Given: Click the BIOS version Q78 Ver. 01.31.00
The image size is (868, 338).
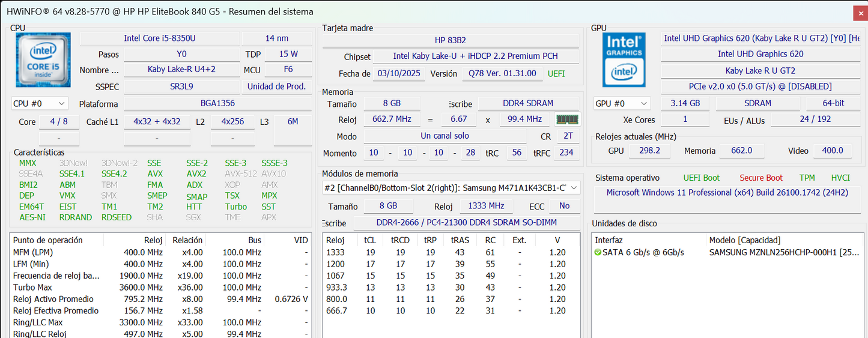Looking at the screenshot, I should click(502, 74).
